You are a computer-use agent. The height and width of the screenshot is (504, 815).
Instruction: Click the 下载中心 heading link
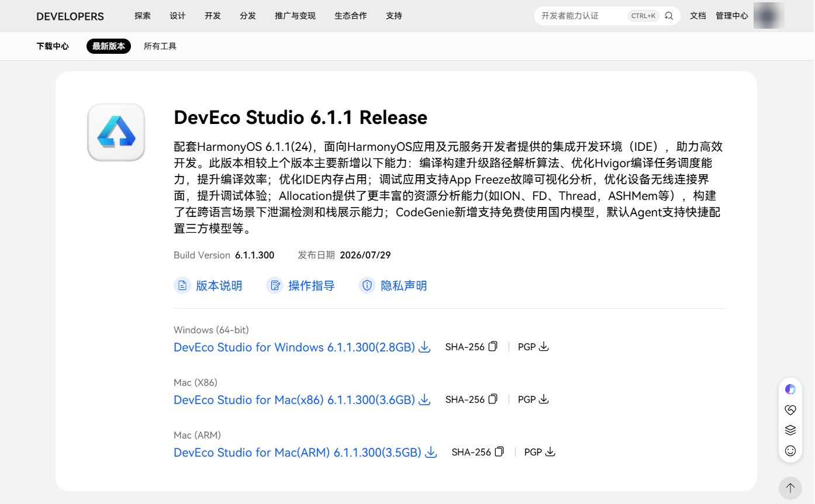coord(53,46)
